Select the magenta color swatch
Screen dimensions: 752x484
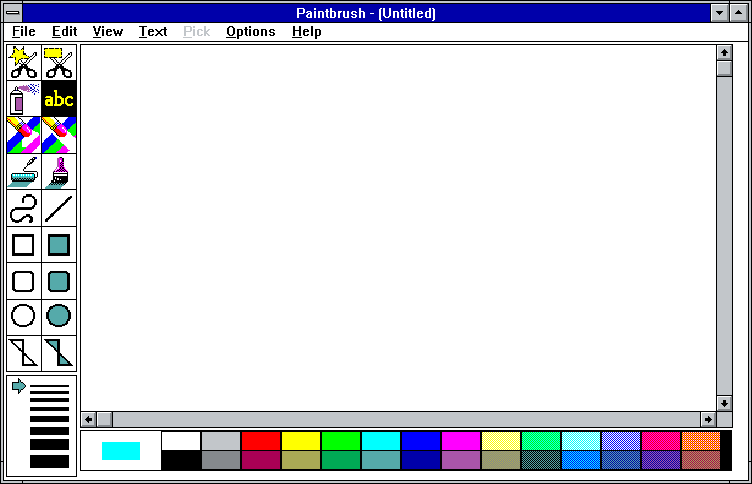461,441
